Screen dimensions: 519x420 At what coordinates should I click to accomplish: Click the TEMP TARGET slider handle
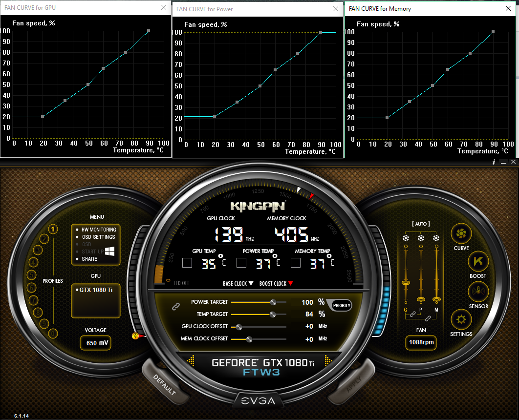tap(273, 314)
